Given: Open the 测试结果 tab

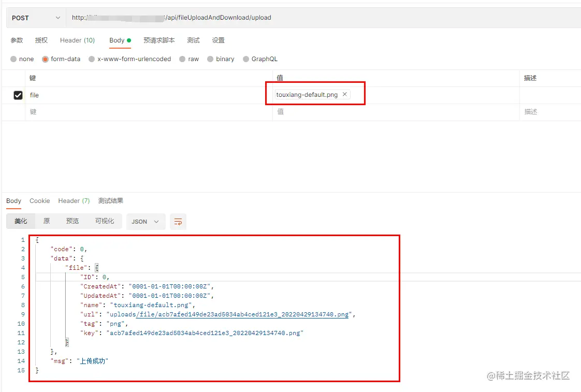Looking at the screenshot, I should click(110, 201).
